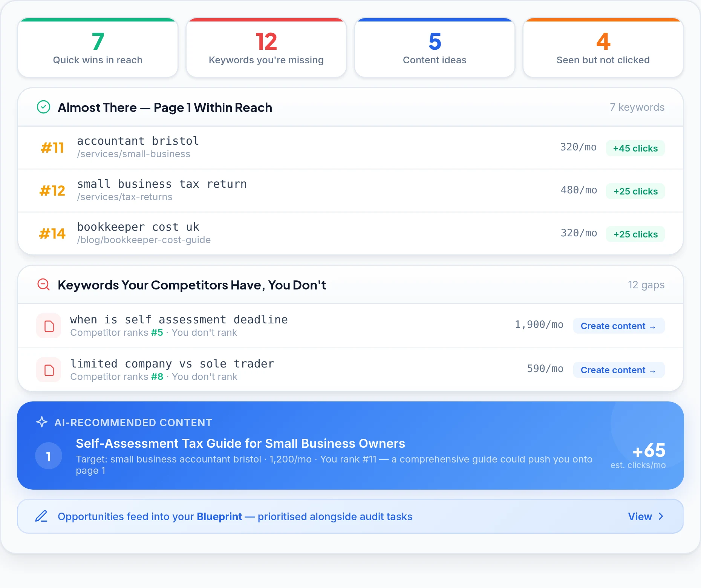The width and height of the screenshot is (701, 588).
Task: Open the bookkeeper cost uk keyword
Action: pos(350,234)
